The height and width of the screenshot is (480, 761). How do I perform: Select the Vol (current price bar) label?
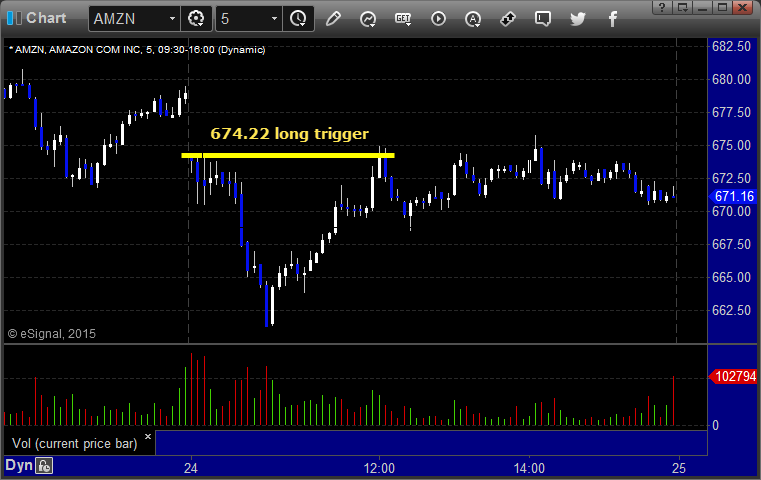(75, 443)
